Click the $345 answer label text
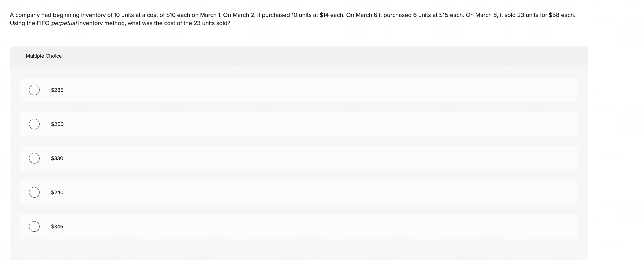Image resolution: width=644 pixels, height=267 pixels. point(57,227)
